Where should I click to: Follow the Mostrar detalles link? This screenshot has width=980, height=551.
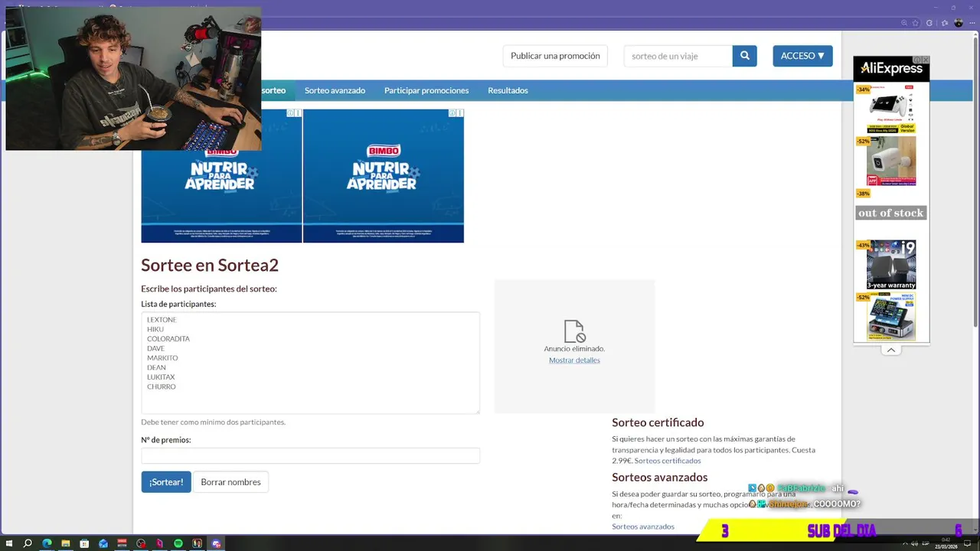coord(574,360)
